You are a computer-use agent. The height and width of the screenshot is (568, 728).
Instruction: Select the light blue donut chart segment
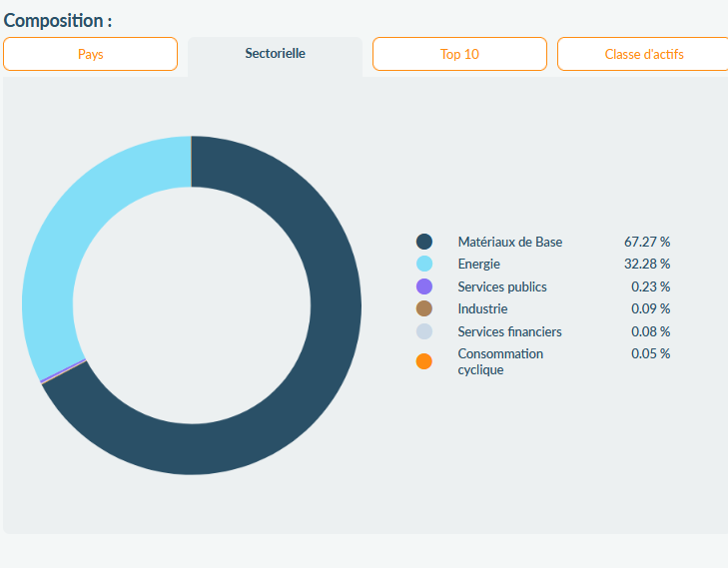[60, 250]
